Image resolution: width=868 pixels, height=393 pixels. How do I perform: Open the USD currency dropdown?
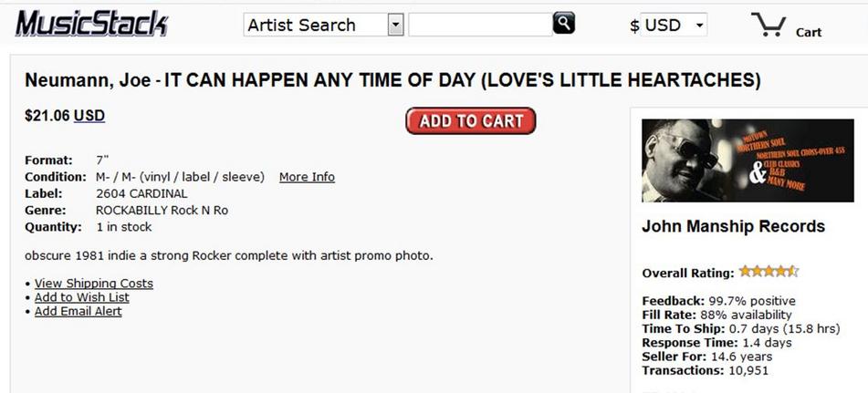pyautogui.click(x=674, y=25)
